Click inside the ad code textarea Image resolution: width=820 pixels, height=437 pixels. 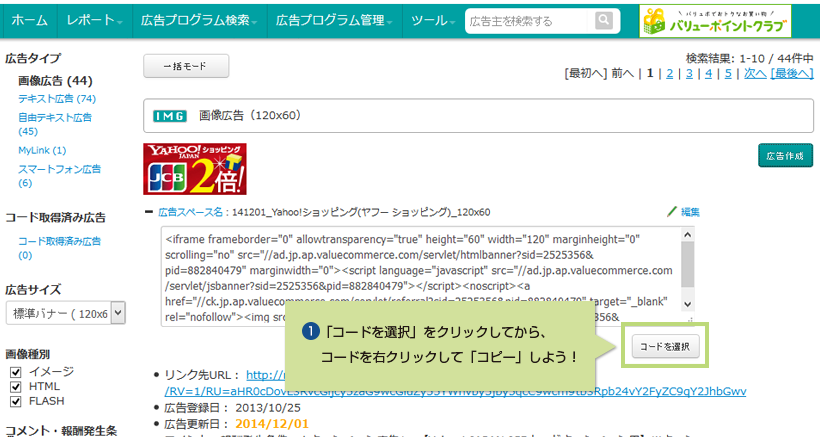click(x=421, y=277)
